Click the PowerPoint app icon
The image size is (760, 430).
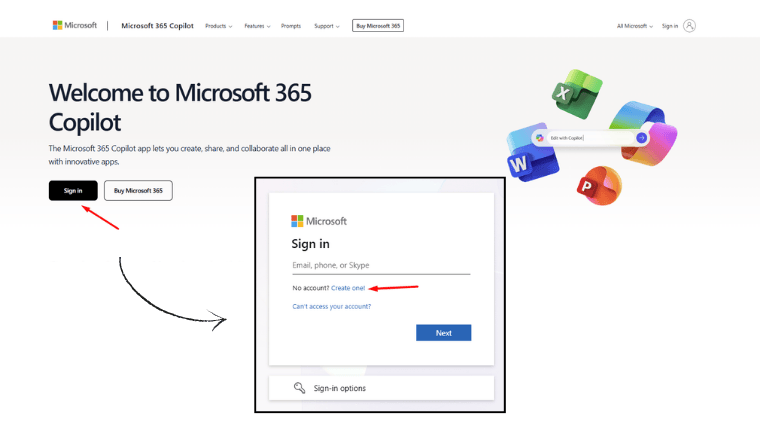(x=600, y=185)
